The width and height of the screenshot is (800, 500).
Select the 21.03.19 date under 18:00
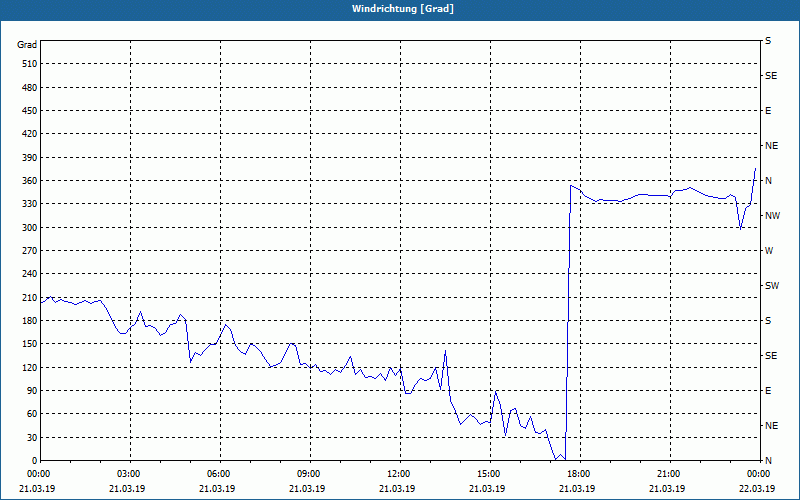pyautogui.click(x=577, y=488)
